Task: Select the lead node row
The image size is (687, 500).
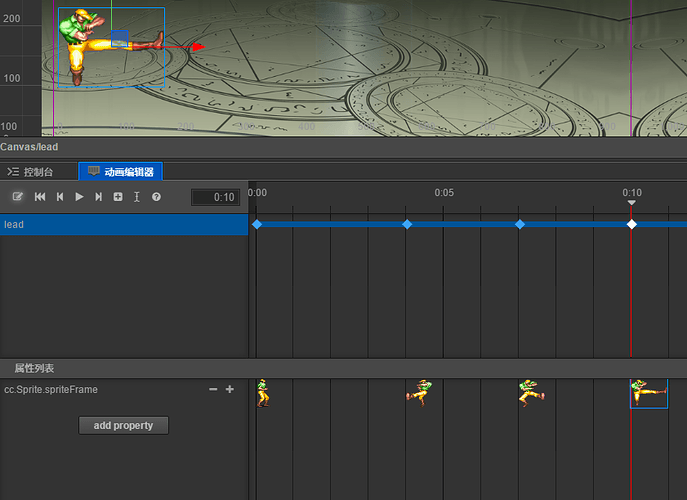Action: (124, 224)
